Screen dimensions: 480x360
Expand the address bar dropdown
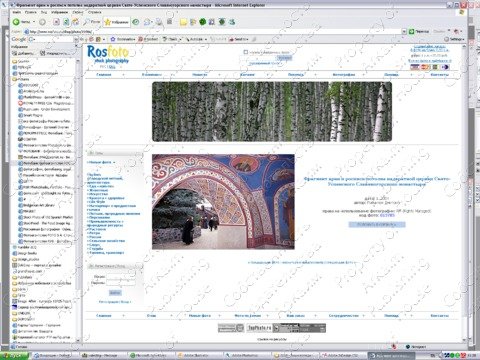[x=404, y=31]
